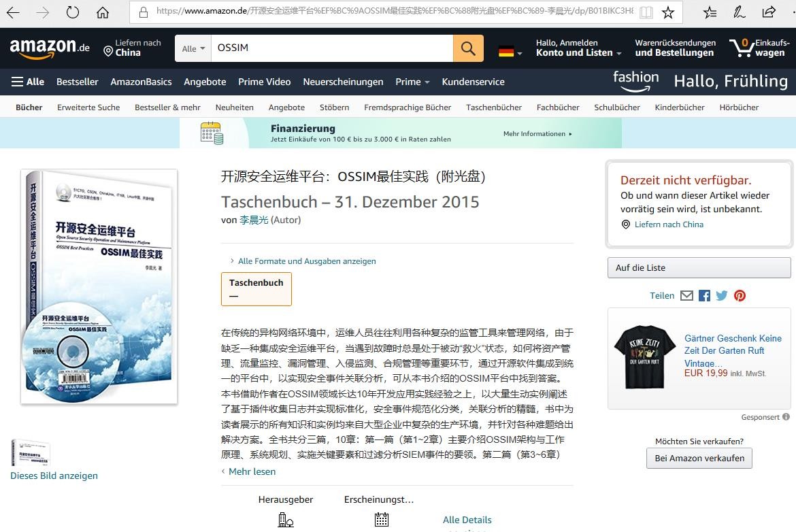Viewport: 796px width, 532px height.
Task: Open Bestseller in top navigation
Action: 77,82
